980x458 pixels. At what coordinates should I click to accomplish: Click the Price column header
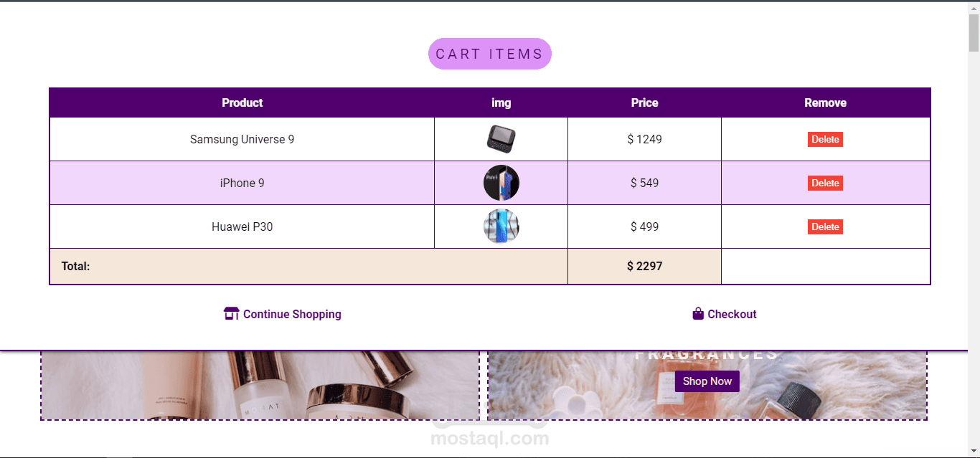tap(644, 102)
